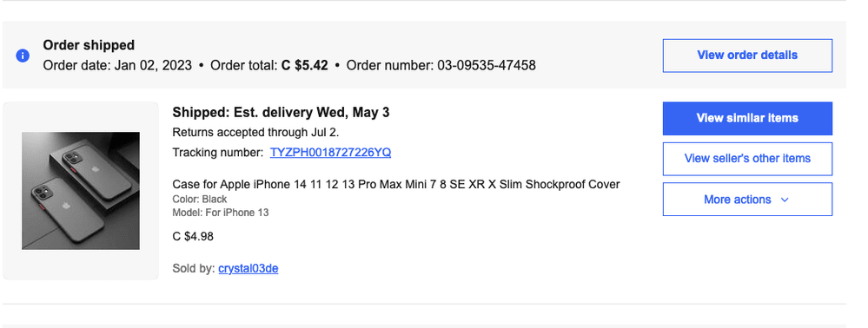Visit seller crystal03de profile link
The width and height of the screenshot is (868, 328).
tap(248, 269)
